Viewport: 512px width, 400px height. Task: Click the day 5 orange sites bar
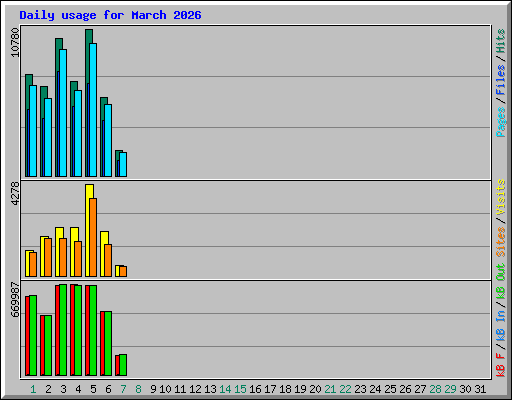pyautogui.click(x=93, y=238)
